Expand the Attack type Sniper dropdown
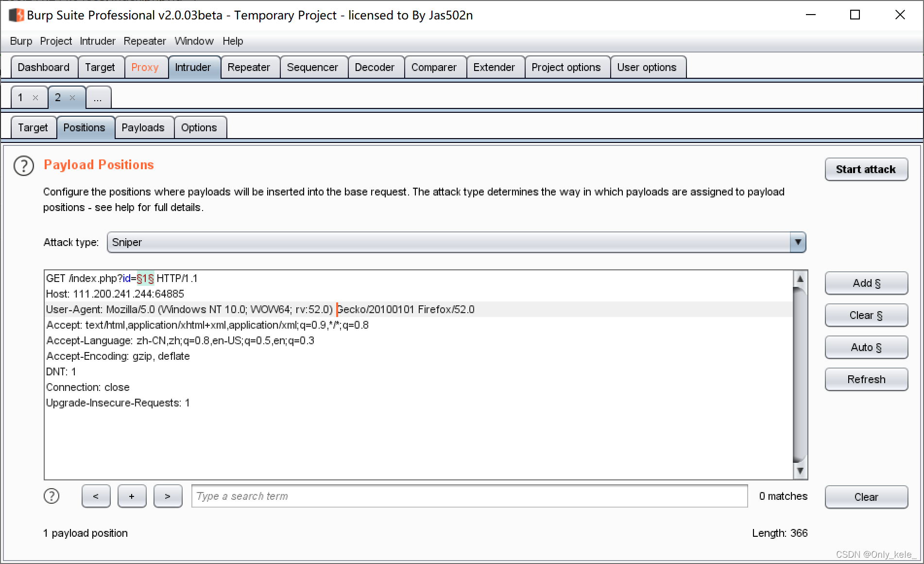This screenshot has width=924, height=564. pos(798,242)
